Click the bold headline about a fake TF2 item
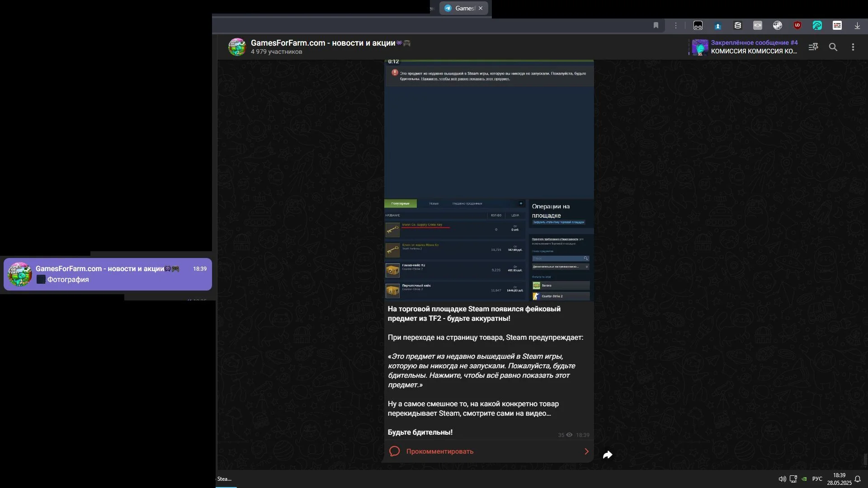This screenshot has height=488, width=868. pos(474,314)
